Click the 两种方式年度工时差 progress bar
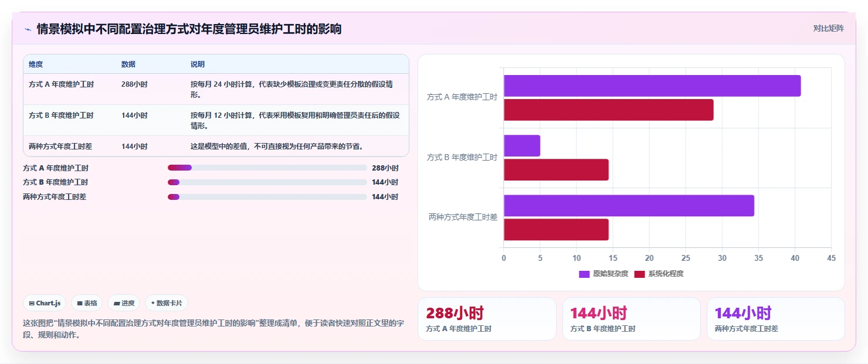The height and width of the screenshot is (364, 868). pyautogui.click(x=267, y=197)
